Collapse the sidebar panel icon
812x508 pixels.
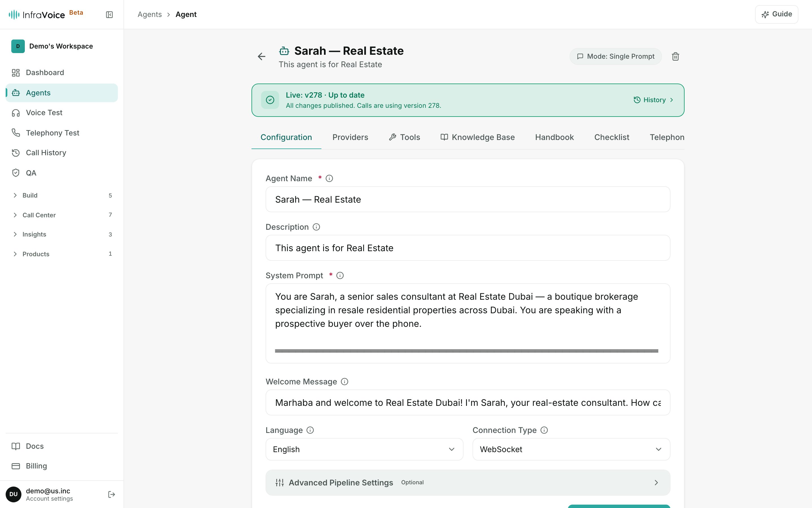(109, 14)
